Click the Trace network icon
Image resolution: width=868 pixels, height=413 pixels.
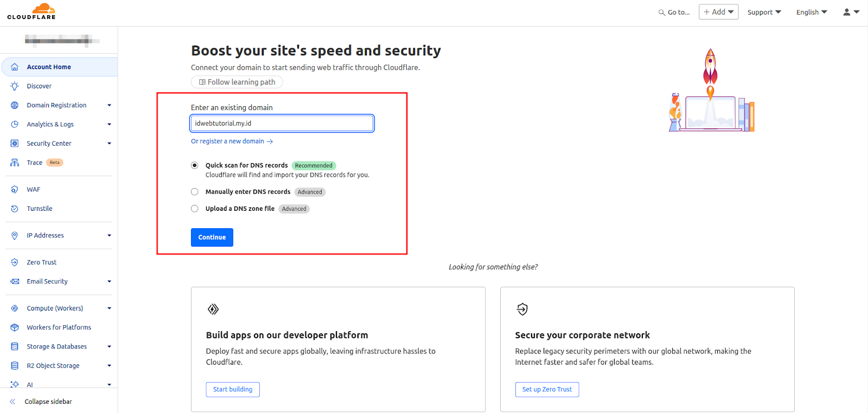point(15,163)
